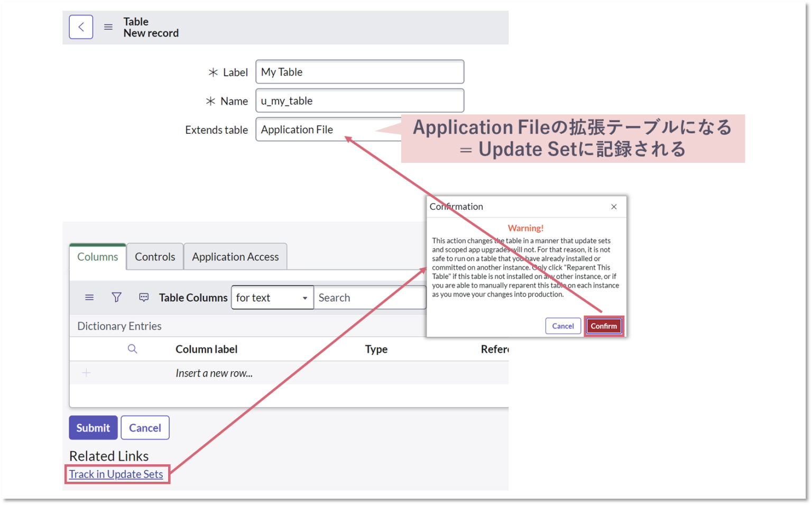Screen dimensions: 812x505
Task: Open the form context menu beside Table
Action: 107,27
